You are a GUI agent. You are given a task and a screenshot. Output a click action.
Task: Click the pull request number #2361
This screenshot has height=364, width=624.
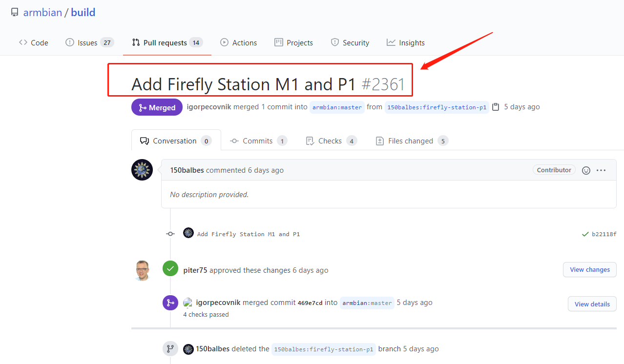pos(383,84)
